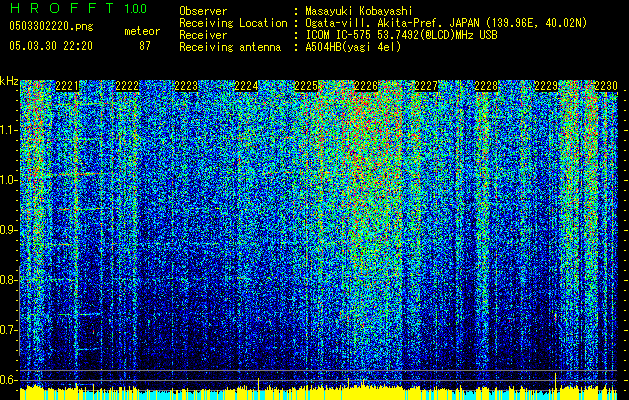Click the Receiver label
629x400 pixels.
[x=203, y=35]
